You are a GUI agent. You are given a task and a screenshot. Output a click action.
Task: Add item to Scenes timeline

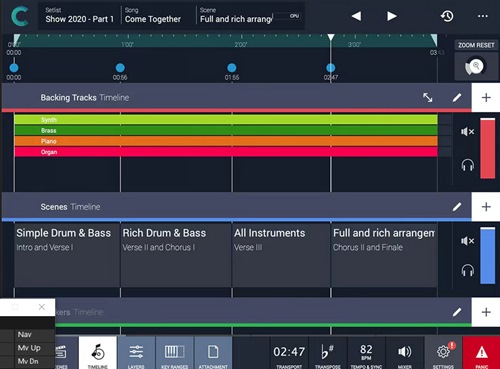(486, 207)
